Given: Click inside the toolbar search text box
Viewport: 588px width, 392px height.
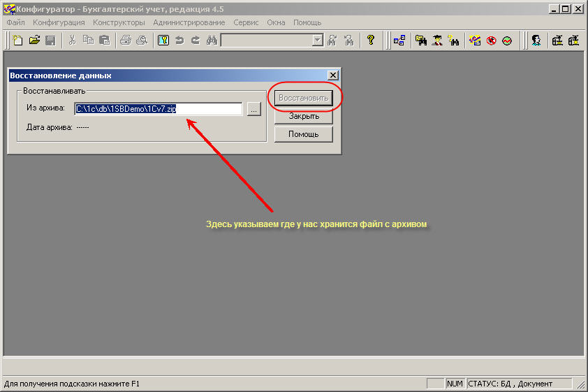Looking at the screenshot, I should [x=267, y=40].
